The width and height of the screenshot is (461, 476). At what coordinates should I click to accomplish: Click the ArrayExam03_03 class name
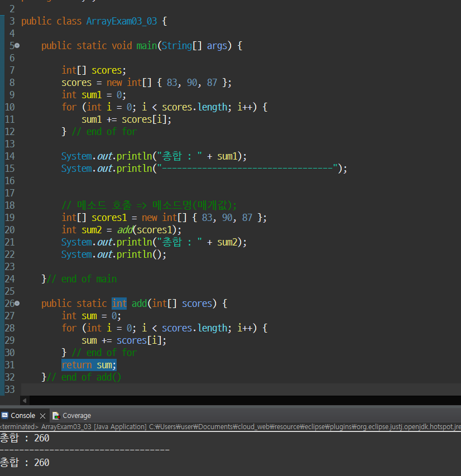click(122, 21)
